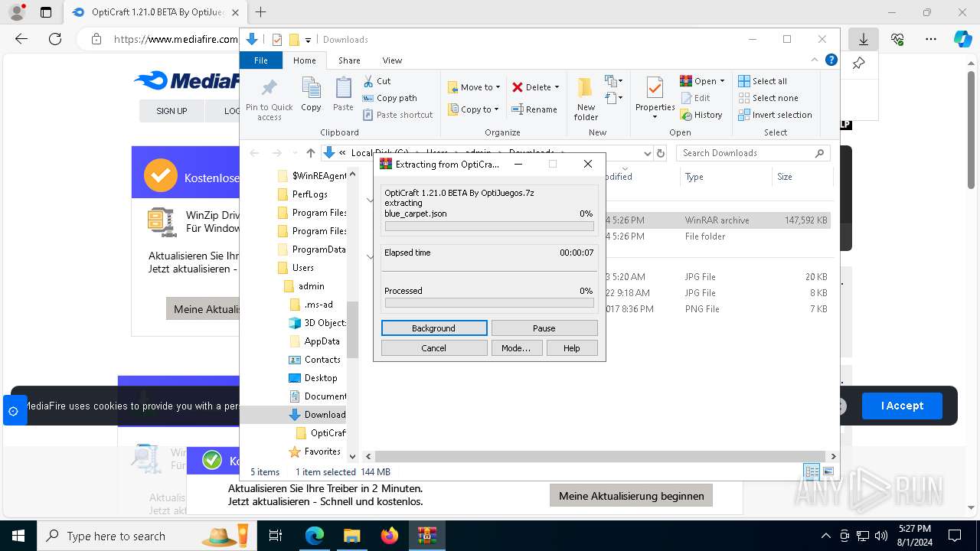The image size is (980, 551).
Task: Click Select none
Action: (768, 98)
